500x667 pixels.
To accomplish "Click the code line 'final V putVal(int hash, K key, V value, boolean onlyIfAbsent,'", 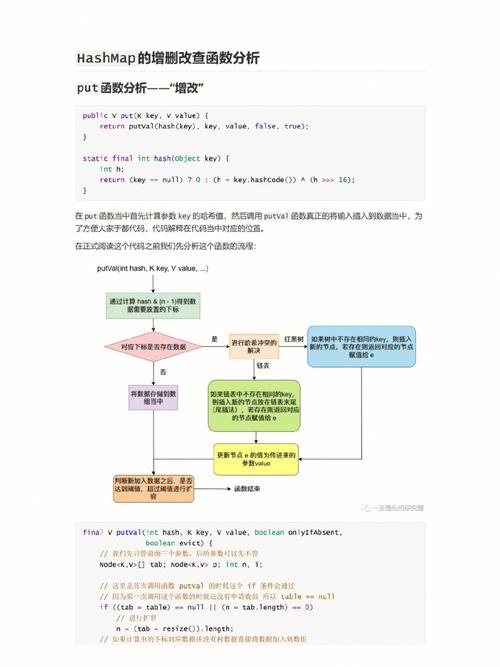I will tap(212, 532).
